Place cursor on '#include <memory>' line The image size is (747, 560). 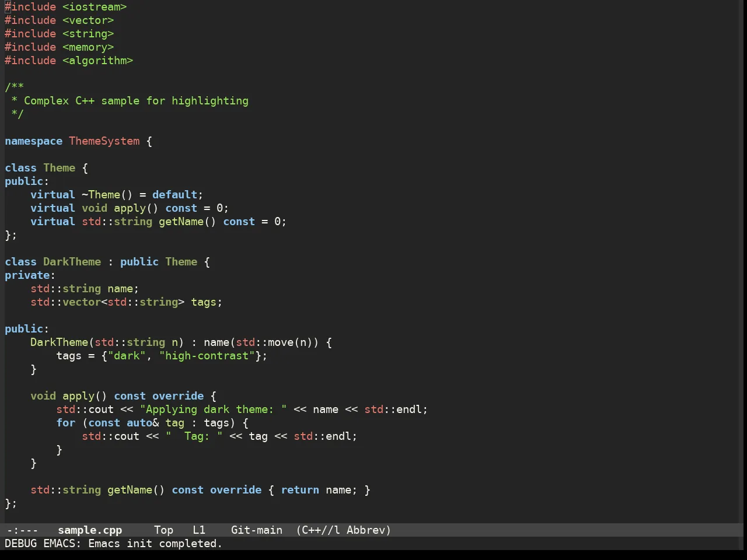60,47
